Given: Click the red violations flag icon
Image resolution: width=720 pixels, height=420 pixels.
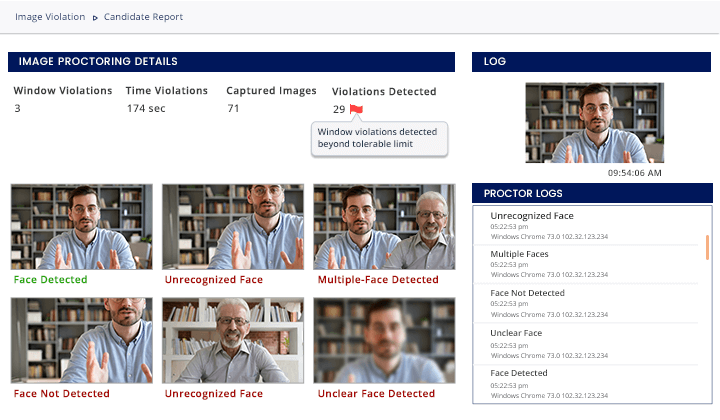Looking at the screenshot, I should pyautogui.click(x=356, y=109).
